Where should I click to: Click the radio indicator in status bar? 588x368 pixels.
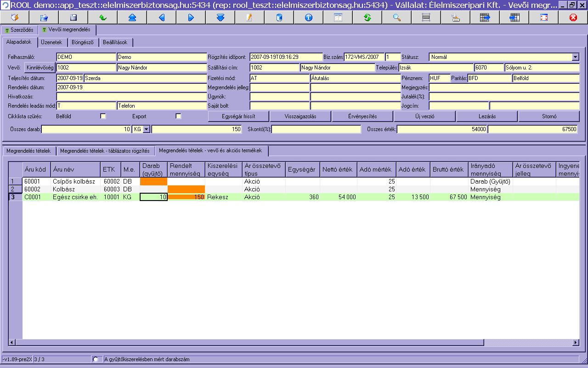coord(96,359)
